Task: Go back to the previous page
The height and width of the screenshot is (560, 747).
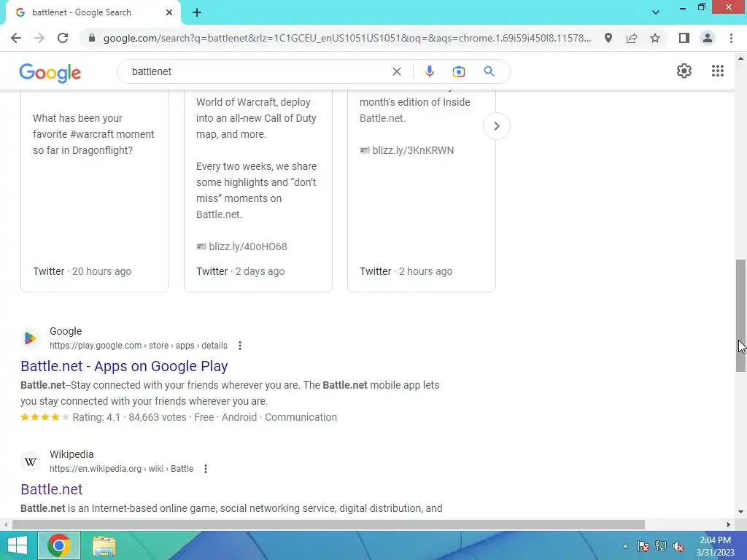Action: pyautogui.click(x=16, y=38)
